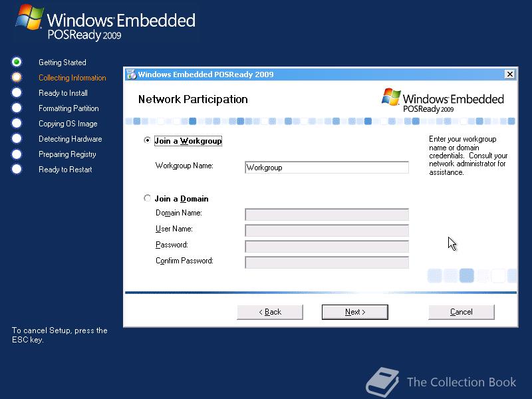Click the 'Preparing Registry' step text

click(68, 154)
